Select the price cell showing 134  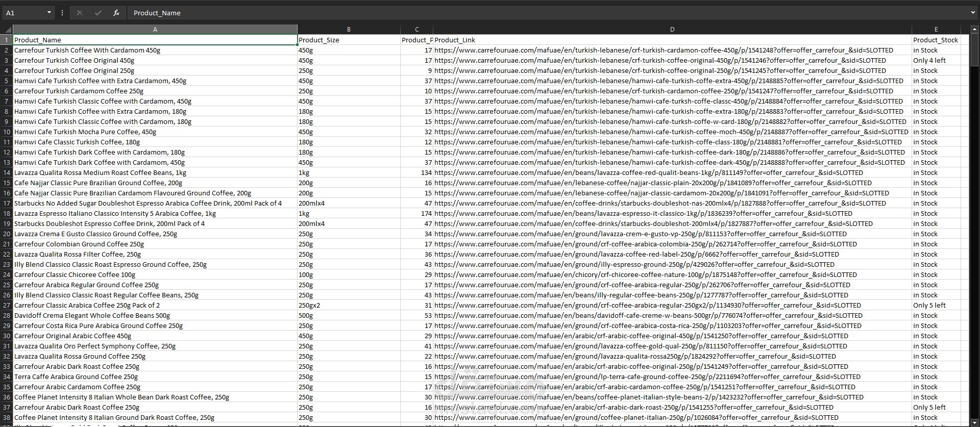click(417, 172)
